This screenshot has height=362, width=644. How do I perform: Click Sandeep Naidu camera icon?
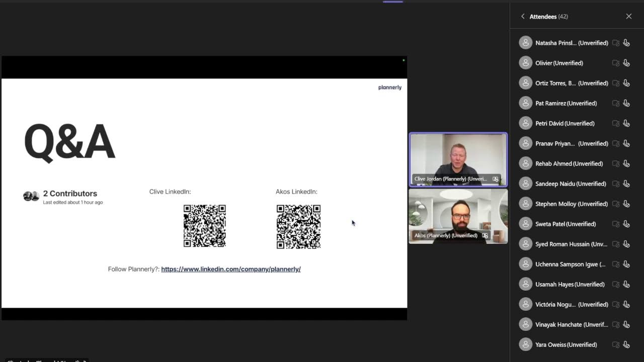coord(615,184)
